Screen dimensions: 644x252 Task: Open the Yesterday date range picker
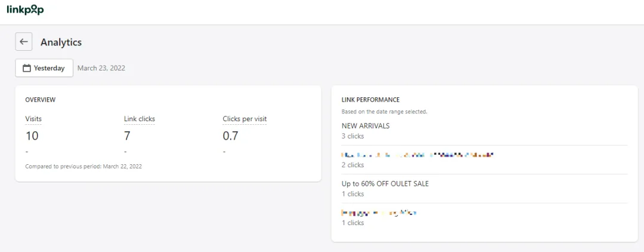(x=44, y=68)
